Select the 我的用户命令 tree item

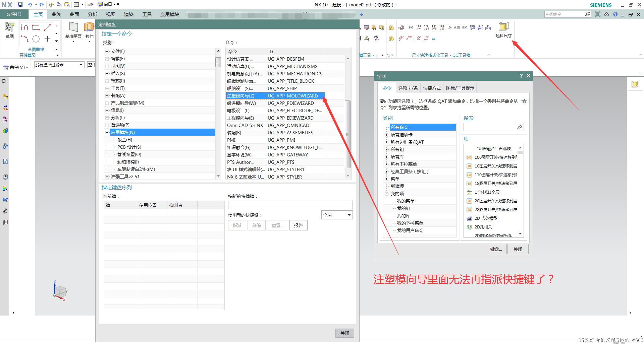click(x=410, y=230)
